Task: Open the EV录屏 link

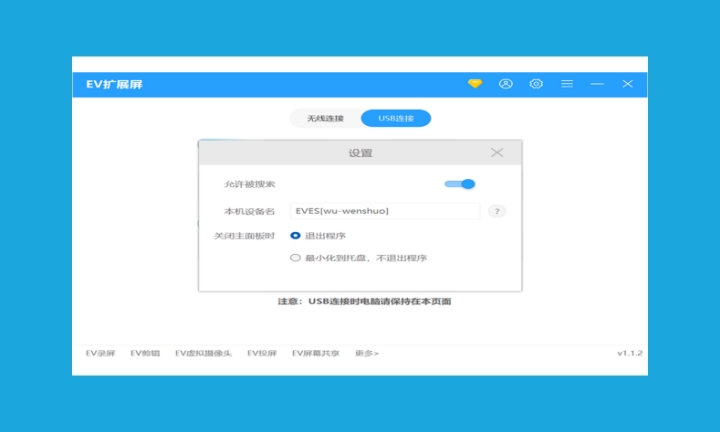Action: pyautogui.click(x=100, y=353)
